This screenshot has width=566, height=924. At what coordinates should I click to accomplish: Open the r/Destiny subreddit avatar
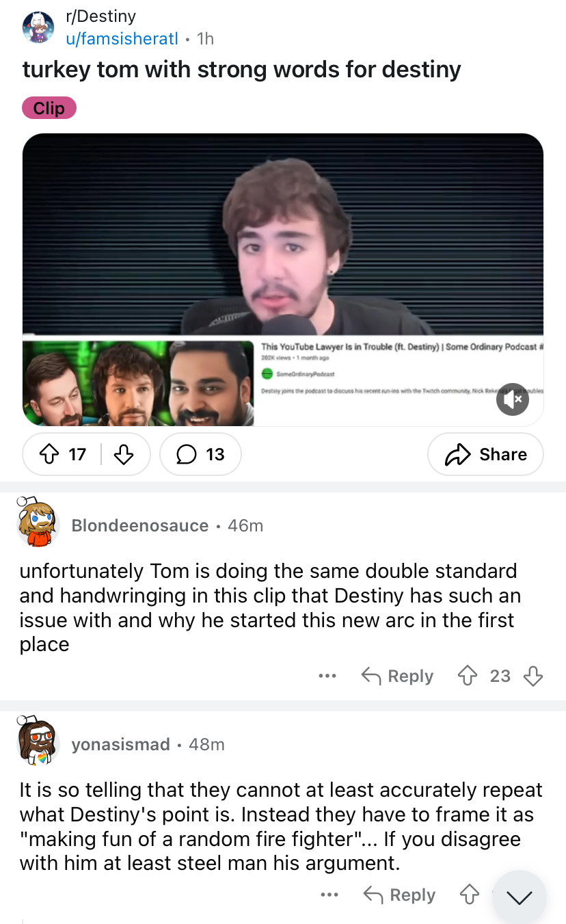click(x=39, y=27)
